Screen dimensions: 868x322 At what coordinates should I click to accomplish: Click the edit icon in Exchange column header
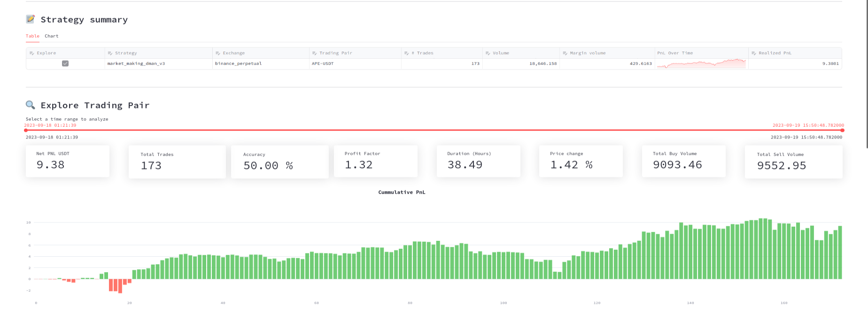coord(218,53)
